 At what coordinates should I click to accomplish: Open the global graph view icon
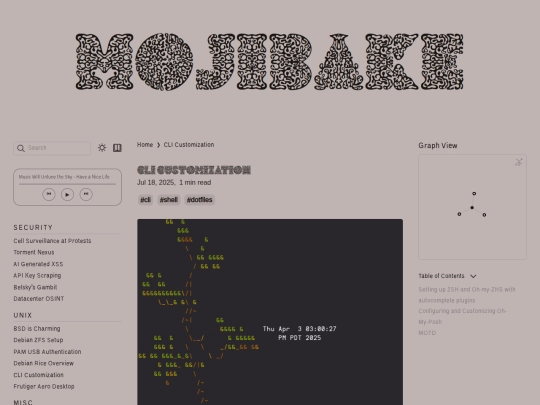coord(519,162)
